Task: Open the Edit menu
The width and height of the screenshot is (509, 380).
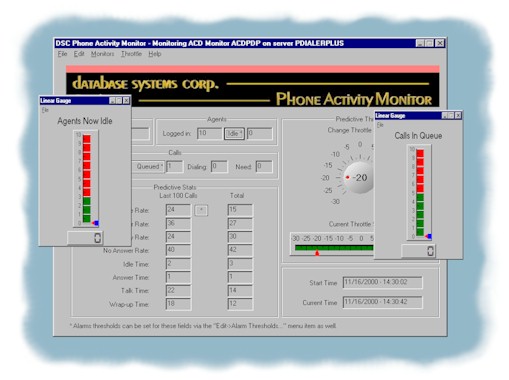Action: coord(79,54)
